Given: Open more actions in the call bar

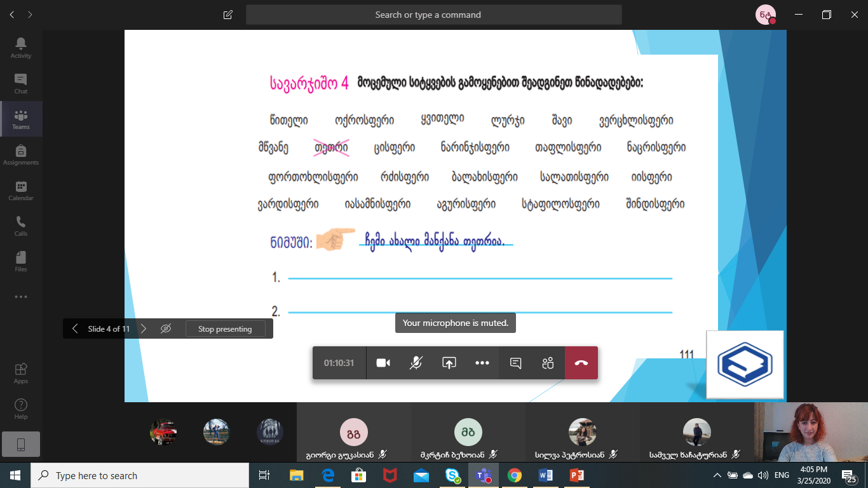Looking at the screenshot, I should (482, 363).
